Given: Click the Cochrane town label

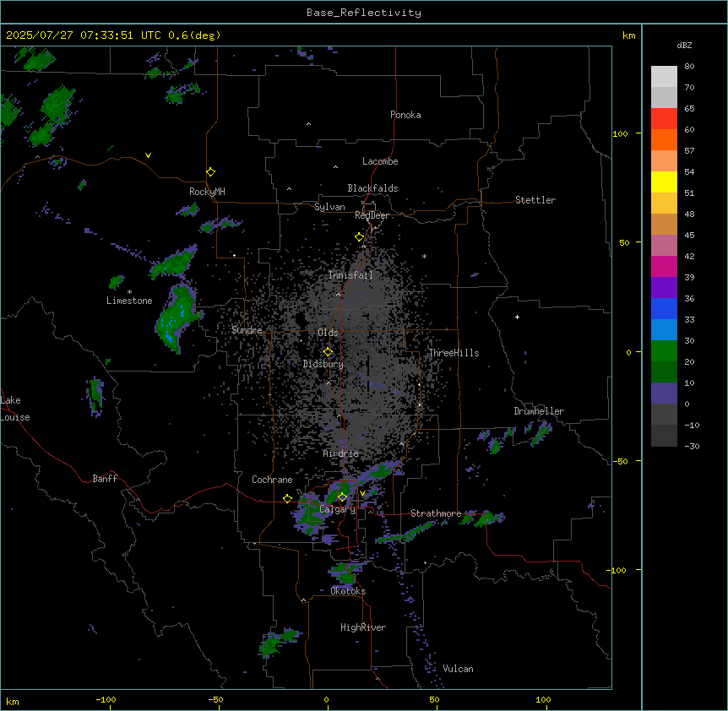Looking at the screenshot, I should (x=272, y=480).
